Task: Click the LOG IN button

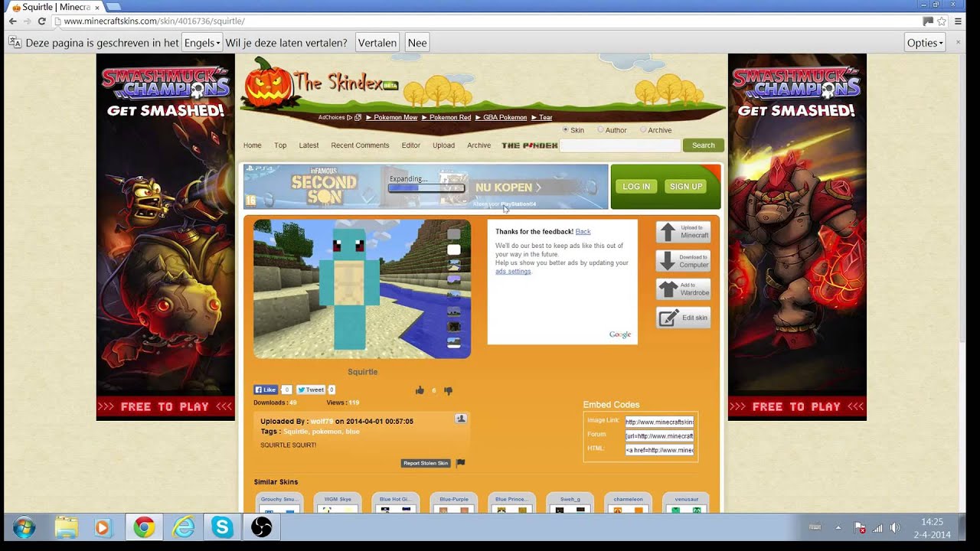Action: (x=636, y=187)
